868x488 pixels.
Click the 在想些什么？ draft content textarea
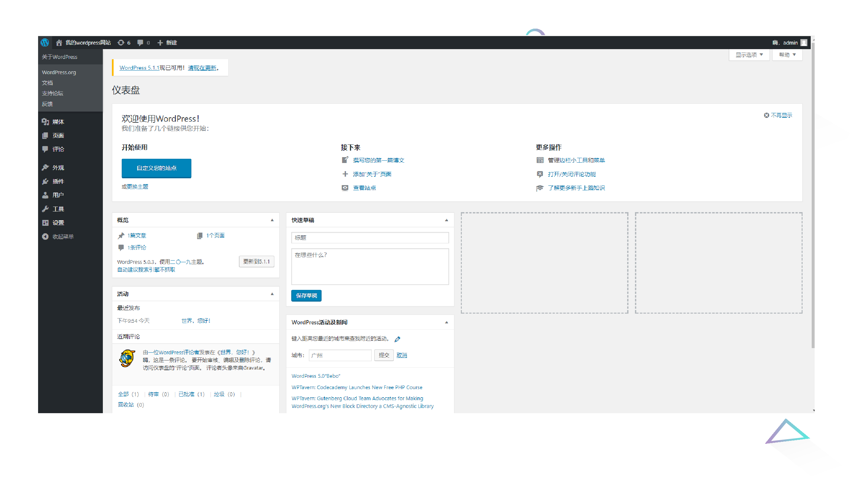pos(370,266)
